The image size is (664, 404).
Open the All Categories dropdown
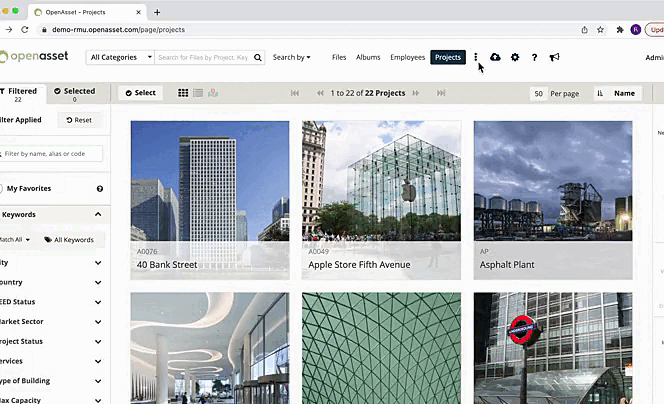click(x=120, y=57)
